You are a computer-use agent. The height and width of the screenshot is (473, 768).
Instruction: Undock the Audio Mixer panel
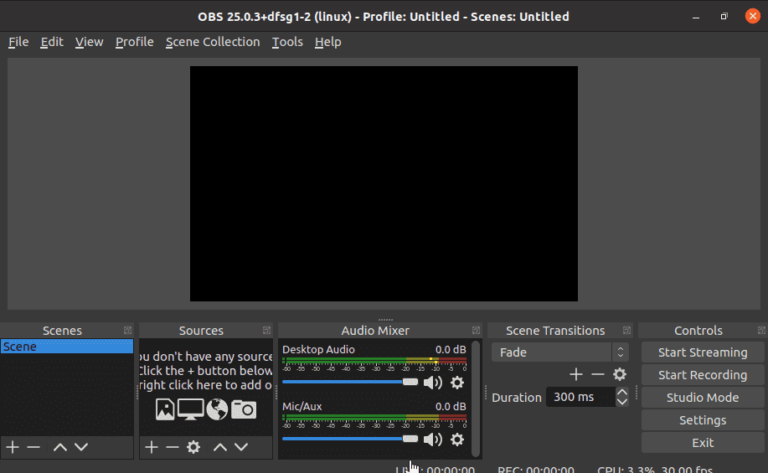point(475,330)
